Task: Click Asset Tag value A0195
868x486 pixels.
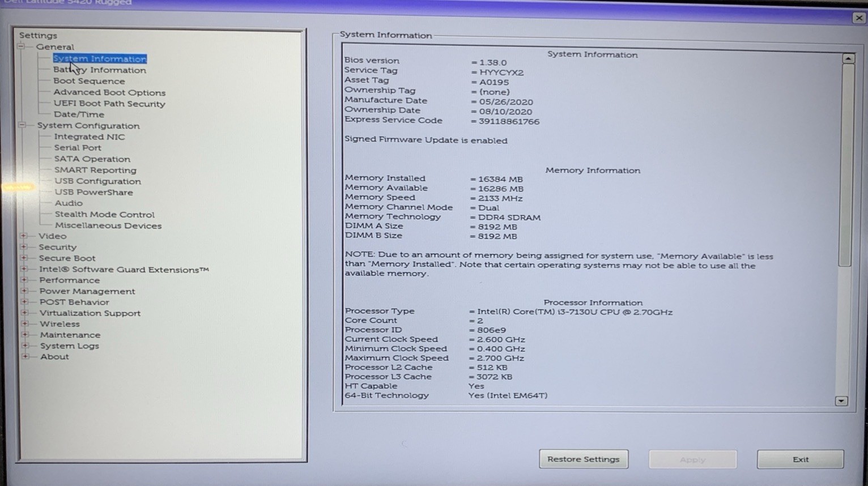Action: pos(494,82)
